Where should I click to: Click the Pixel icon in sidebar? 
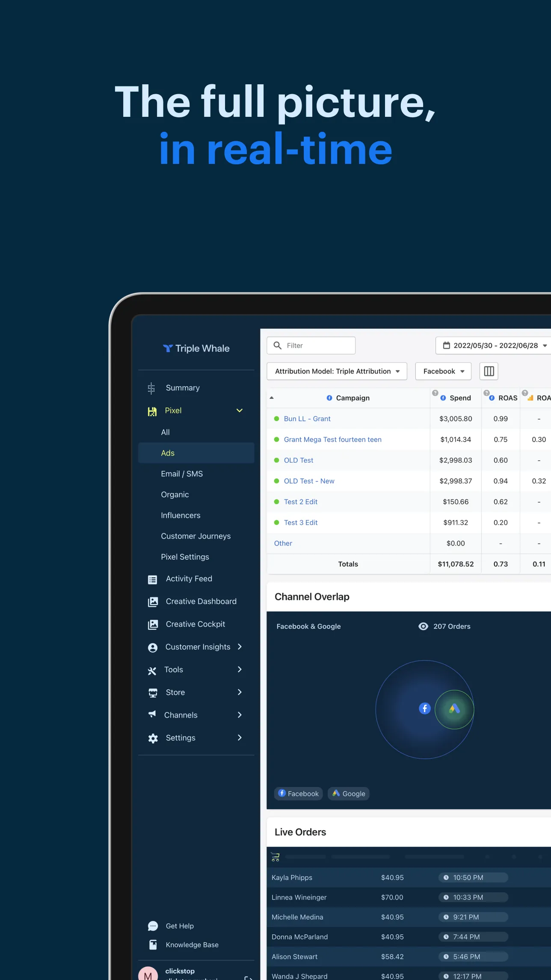[152, 411]
